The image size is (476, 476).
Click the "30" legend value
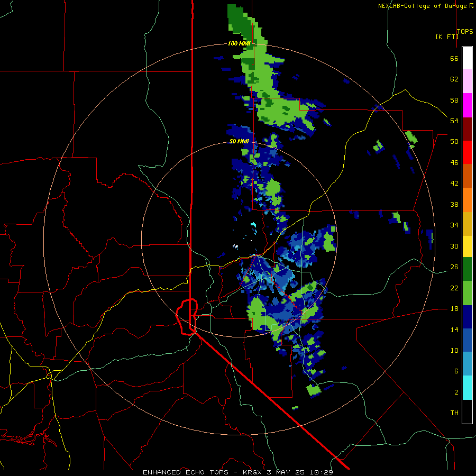[x=454, y=246]
